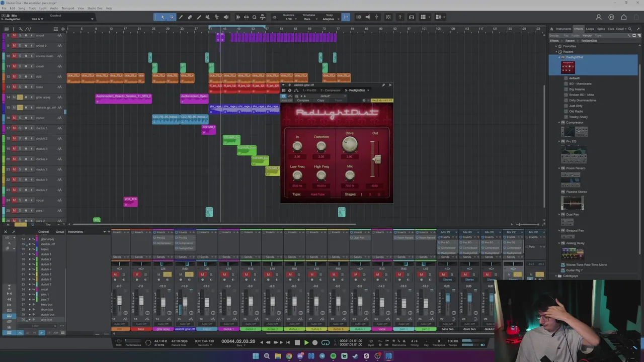The height and width of the screenshot is (362, 644).
Task: Switch to Files tab in browser
Action: pyautogui.click(x=611, y=29)
